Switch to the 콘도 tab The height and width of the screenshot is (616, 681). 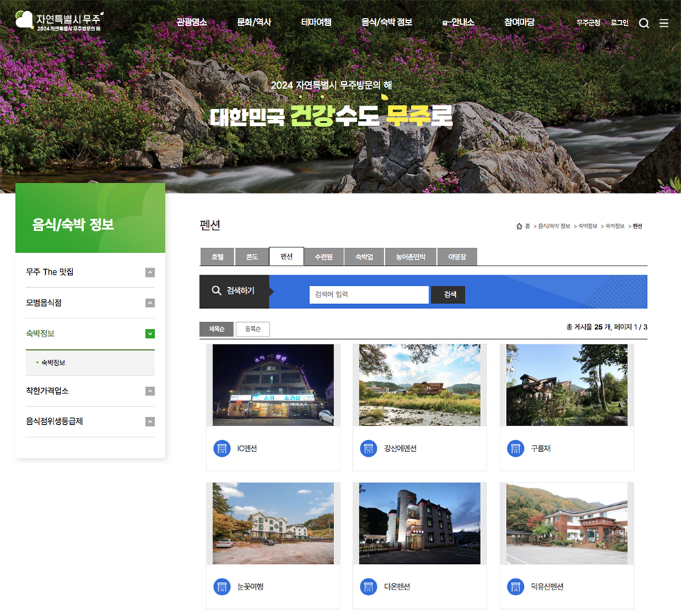[252, 257]
